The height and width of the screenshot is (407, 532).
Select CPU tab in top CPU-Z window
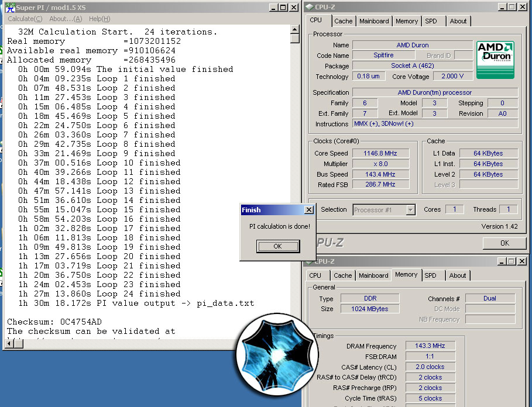[316, 20]
